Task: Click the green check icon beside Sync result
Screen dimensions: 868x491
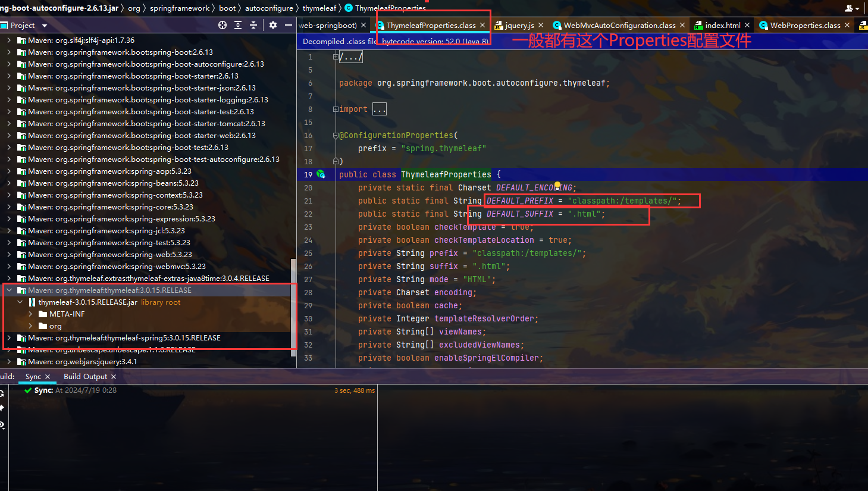Action: pos(28,390)
